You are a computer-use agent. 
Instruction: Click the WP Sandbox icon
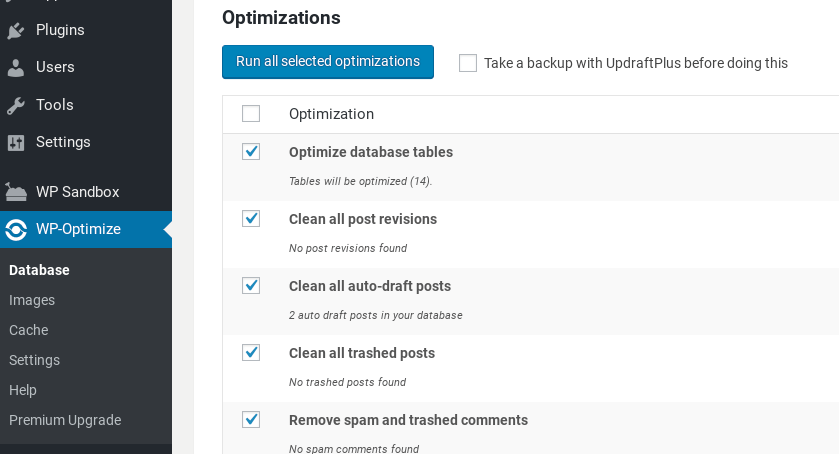tap(16, 192)
